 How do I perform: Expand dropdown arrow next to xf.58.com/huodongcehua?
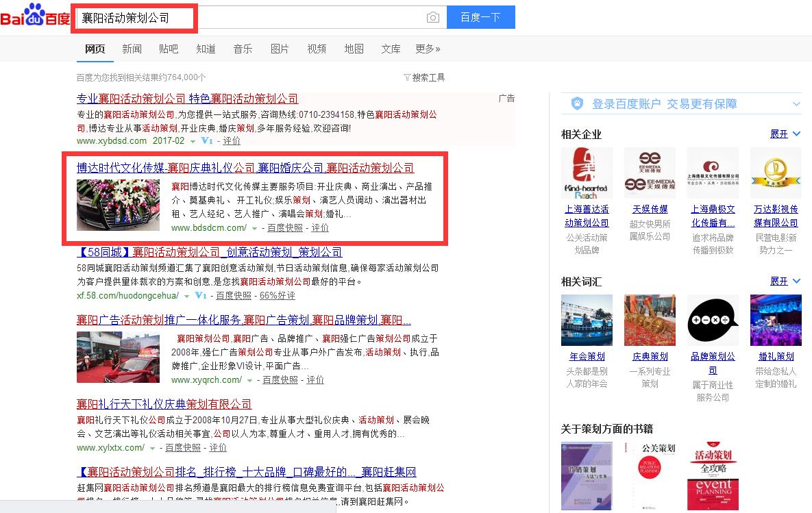click(186, 296)
